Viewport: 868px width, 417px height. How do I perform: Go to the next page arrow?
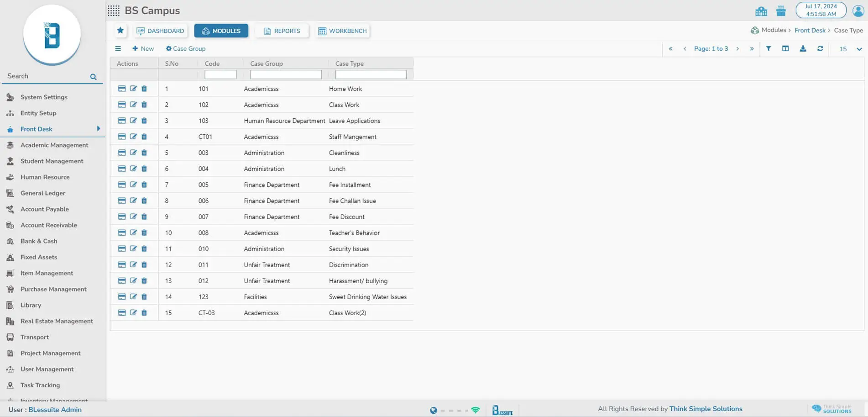pyautogui.click(x=737, y=49)
